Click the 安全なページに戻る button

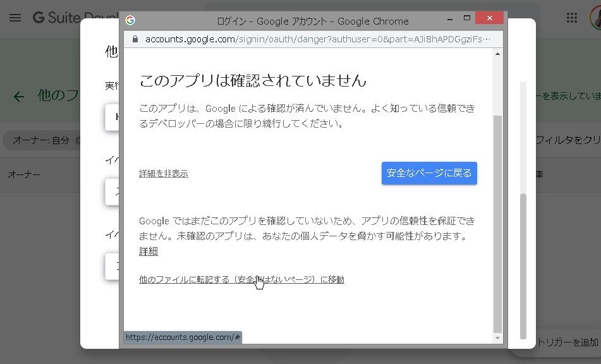(x=429, y=173)
